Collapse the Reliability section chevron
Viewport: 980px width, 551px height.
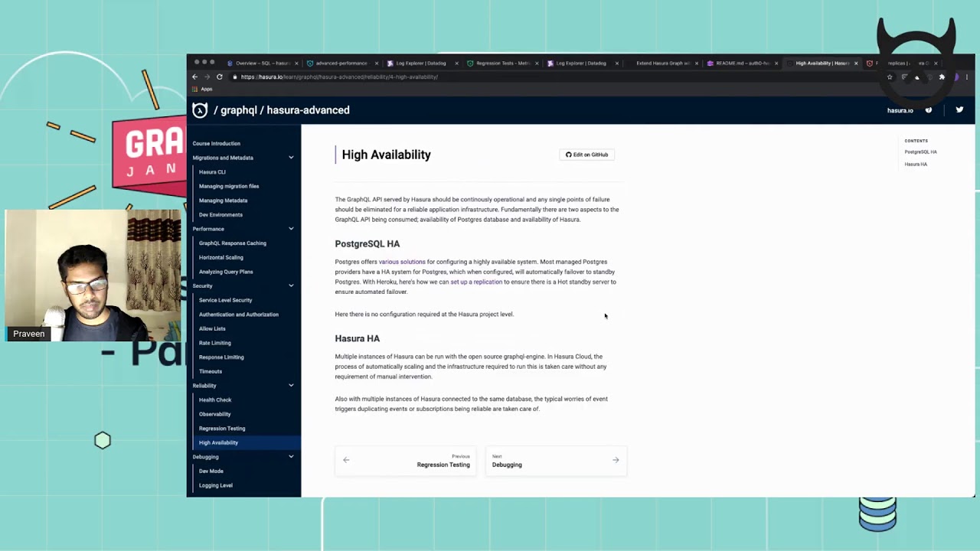click(x=291, y=386)
